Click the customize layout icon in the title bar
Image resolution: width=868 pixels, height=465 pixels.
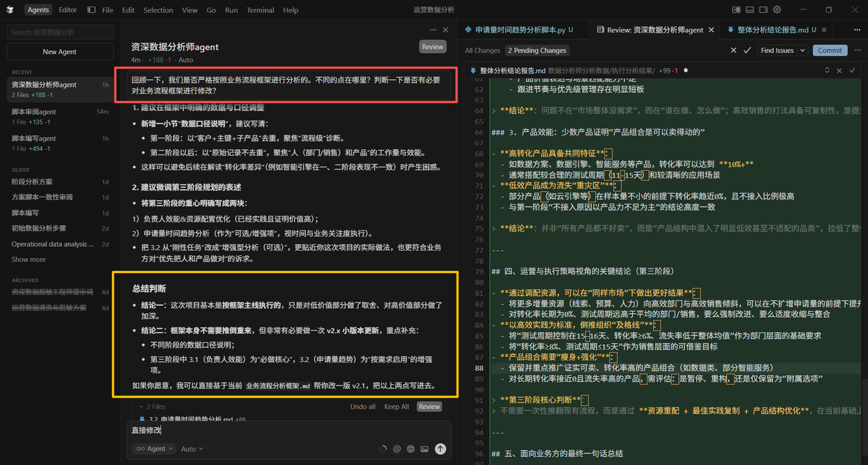[x=736, y=9]
